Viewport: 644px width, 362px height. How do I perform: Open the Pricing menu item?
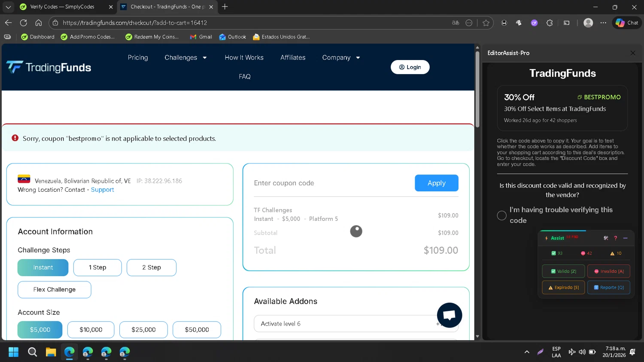(x=138, y=57)
